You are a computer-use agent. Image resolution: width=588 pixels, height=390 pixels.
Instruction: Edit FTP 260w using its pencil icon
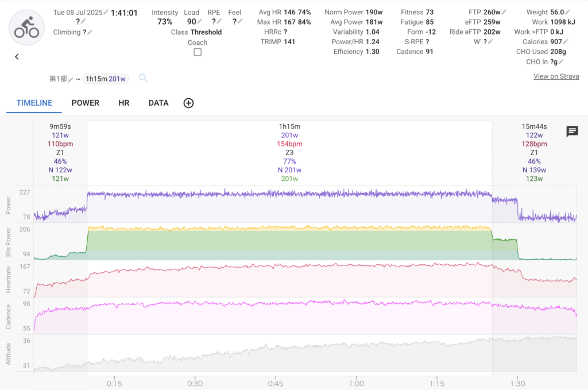coord(504,13)
